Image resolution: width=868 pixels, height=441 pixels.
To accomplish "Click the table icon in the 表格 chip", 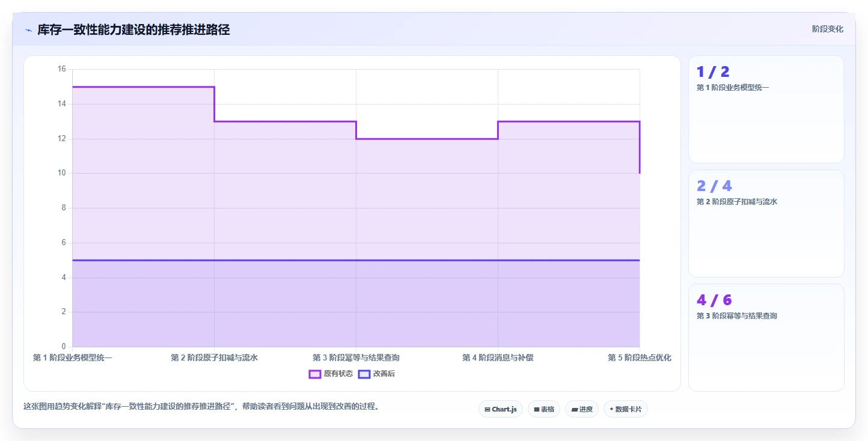I will [x=536, y=409].
